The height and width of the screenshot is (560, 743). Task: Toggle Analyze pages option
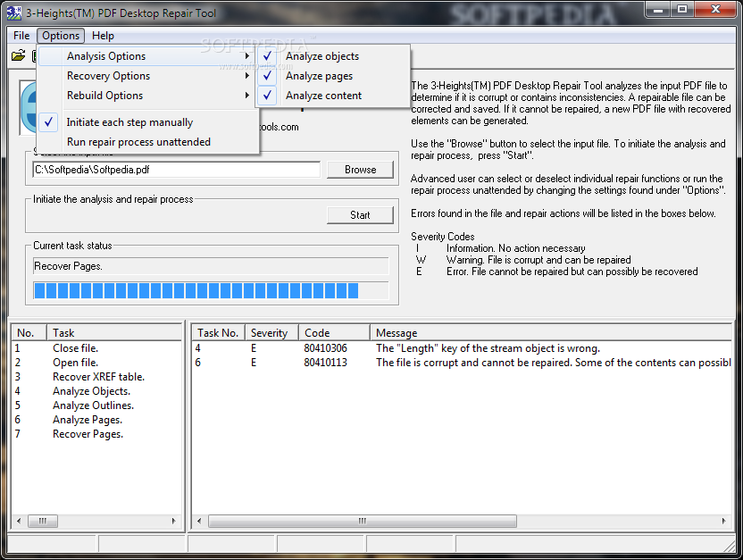click(x=332, y=76)
